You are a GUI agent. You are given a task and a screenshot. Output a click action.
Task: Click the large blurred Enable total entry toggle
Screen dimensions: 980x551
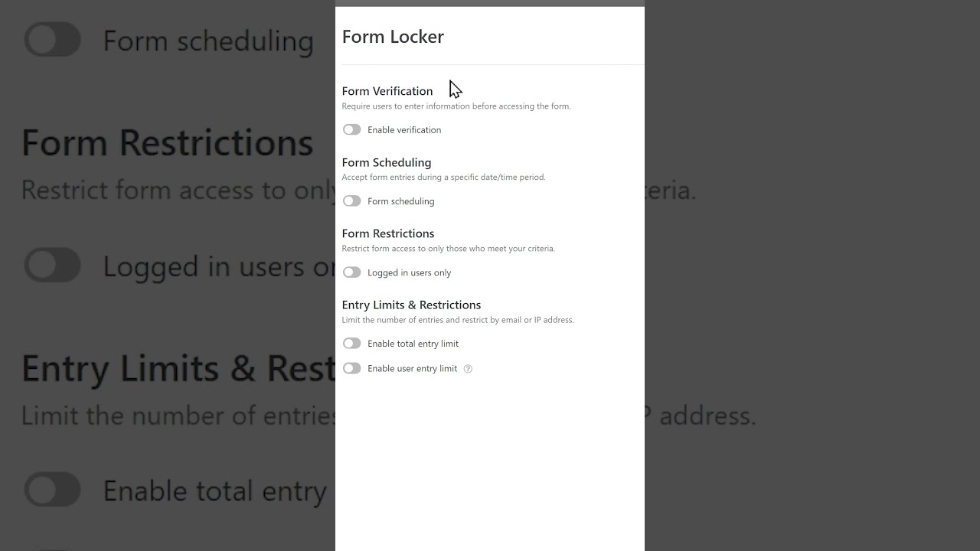[52, 490]
